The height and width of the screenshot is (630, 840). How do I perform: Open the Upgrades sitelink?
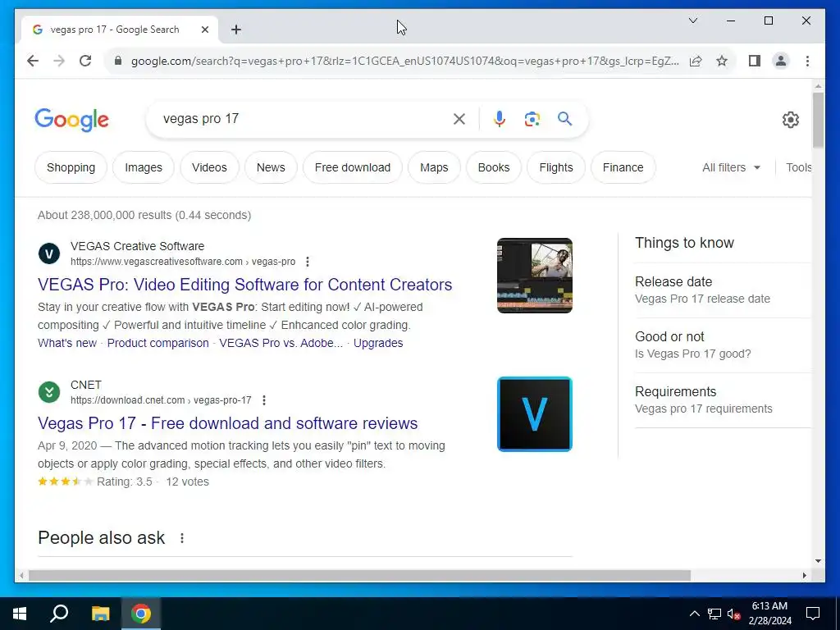(x=378, y=343)
